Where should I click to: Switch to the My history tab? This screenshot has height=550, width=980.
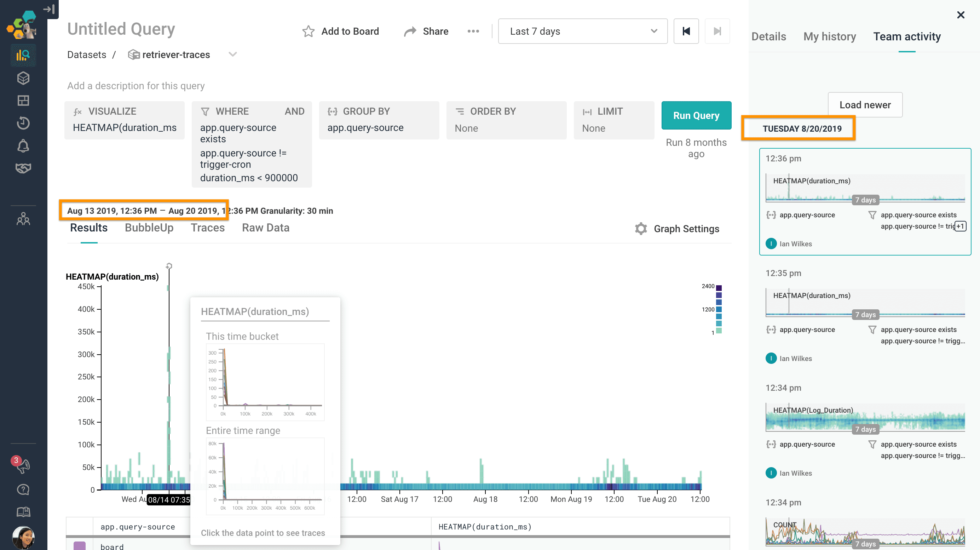[x=829, y=36]
